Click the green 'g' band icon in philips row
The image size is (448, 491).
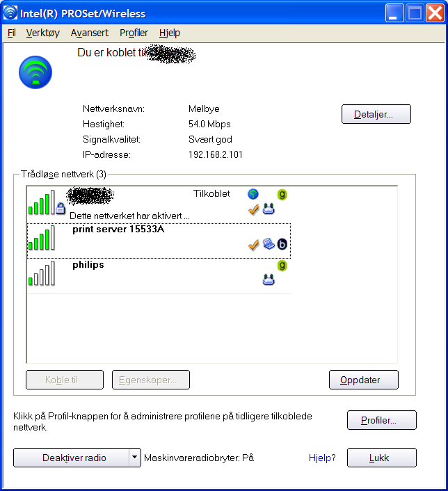point(282,266)
